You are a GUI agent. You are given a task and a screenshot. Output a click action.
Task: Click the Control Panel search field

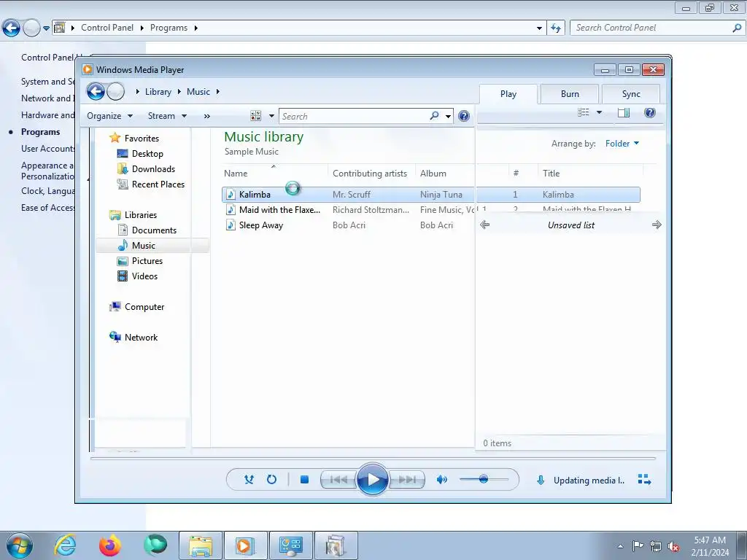pos(651,28)
